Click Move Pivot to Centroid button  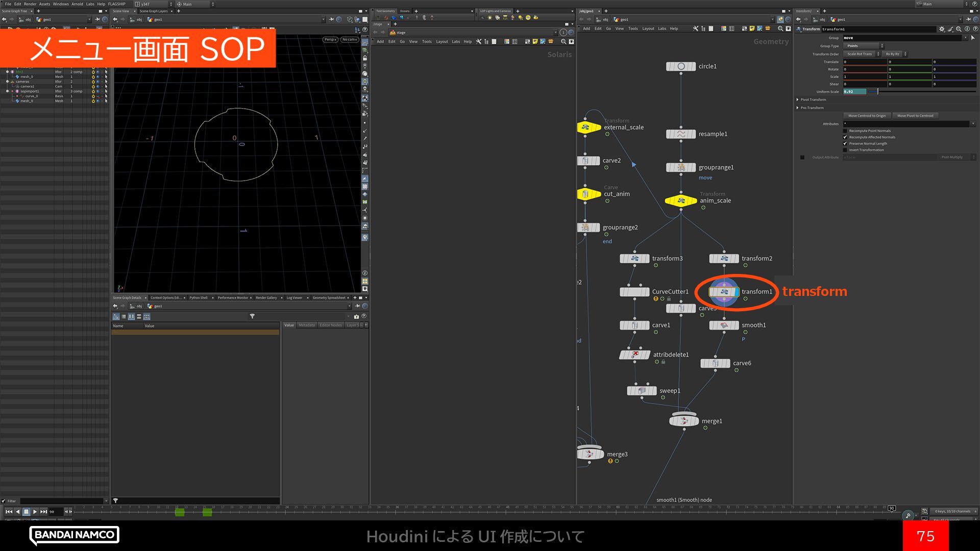pyautogui.click(x=915, y=116)
